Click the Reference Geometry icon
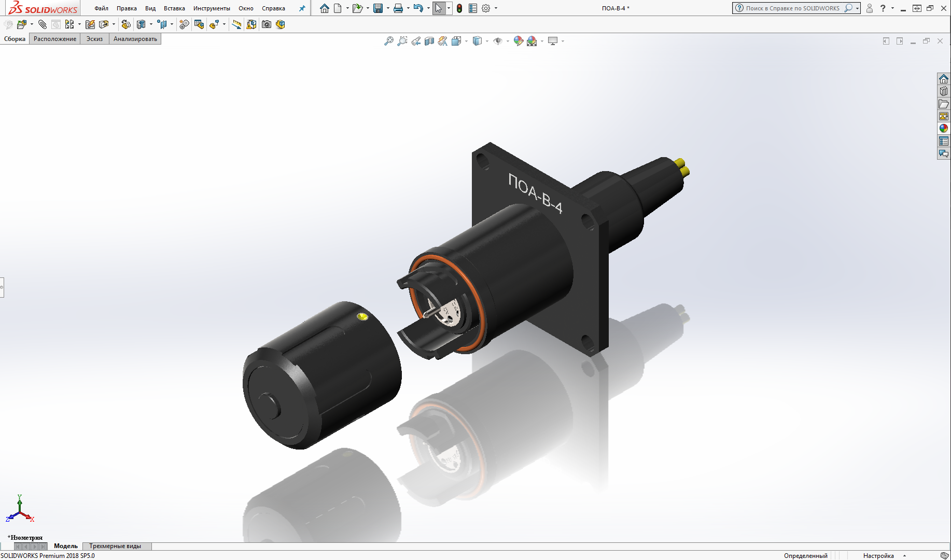Image resolution: width=951 pixels, height=560 pixels. pos(162,24)
